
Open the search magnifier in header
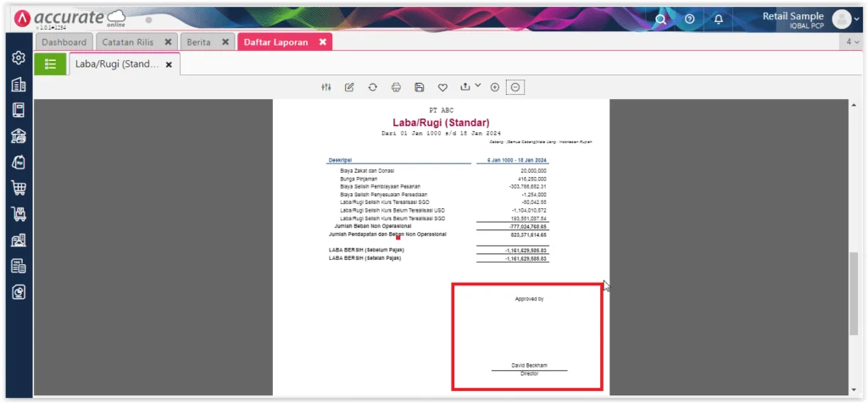[x=660, y=19]
